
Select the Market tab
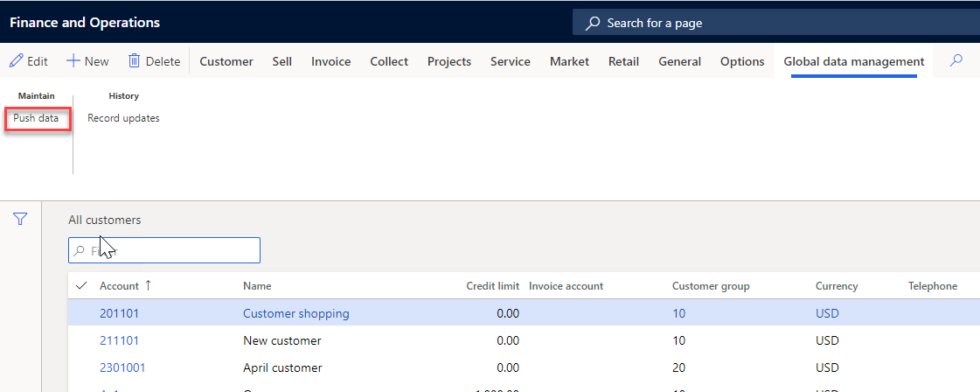coord(569,61)
